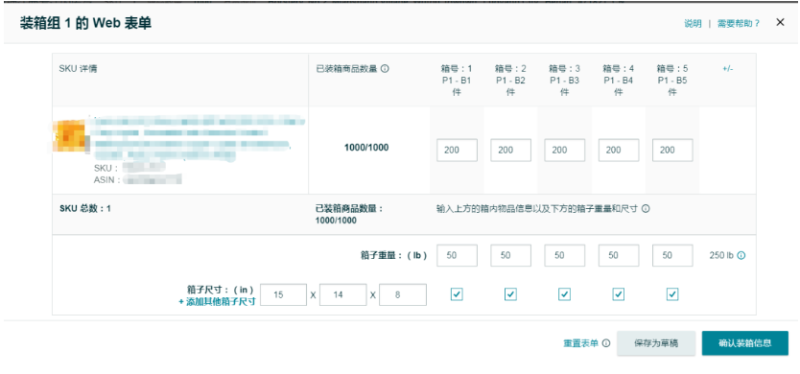Click 确认装箱信息 button

(x=745, y=343)
